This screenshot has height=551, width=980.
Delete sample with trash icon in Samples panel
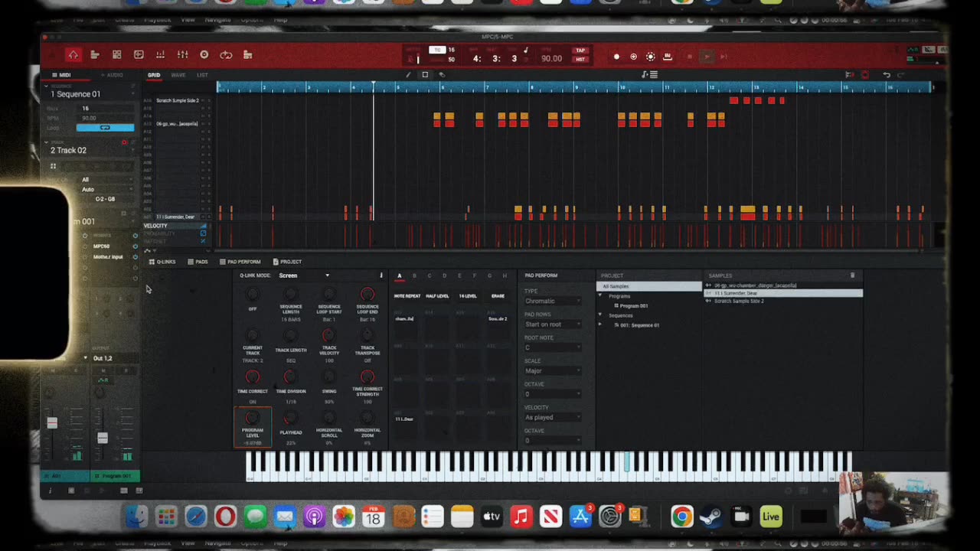point(852,275)
